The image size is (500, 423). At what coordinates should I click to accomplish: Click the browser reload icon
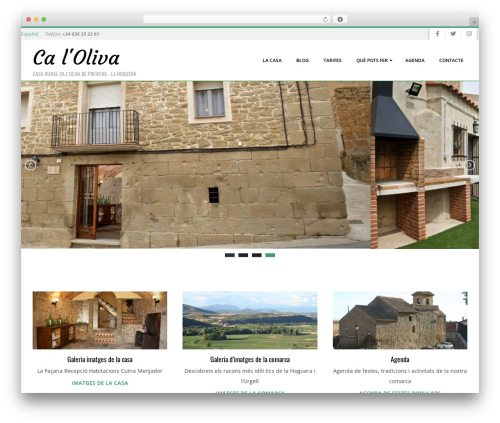tap(325, 19)
